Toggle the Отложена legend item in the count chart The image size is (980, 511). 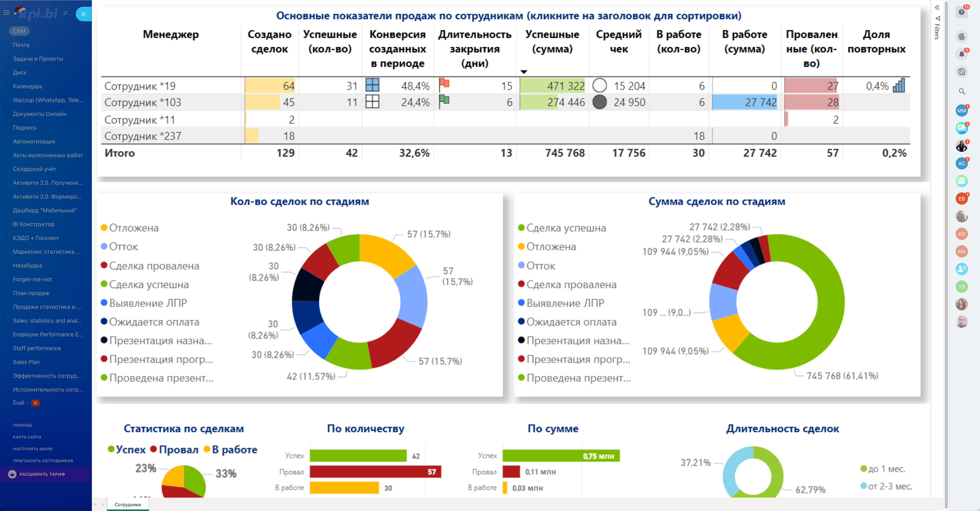coord(134,228)
